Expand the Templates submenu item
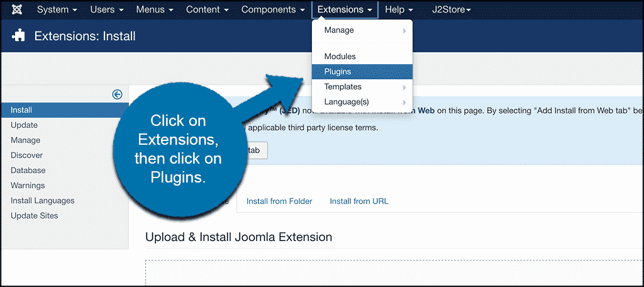This screenshot has height=287, width=644. tap(362, 87)
